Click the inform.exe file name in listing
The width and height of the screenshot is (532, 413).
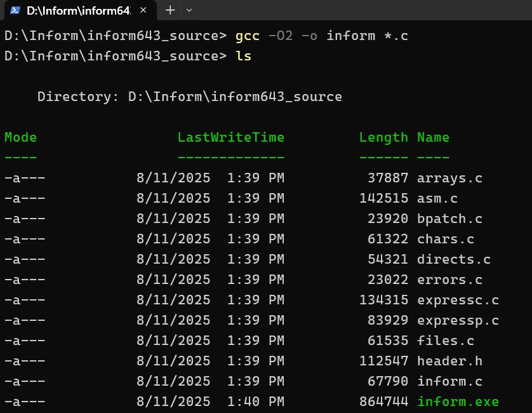click(x=458, y=402)
